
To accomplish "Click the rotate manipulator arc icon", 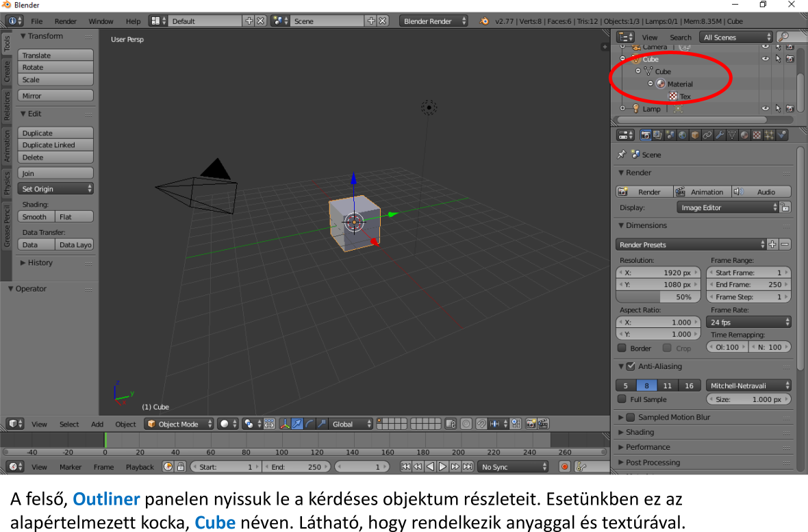I will click(310, 424).
